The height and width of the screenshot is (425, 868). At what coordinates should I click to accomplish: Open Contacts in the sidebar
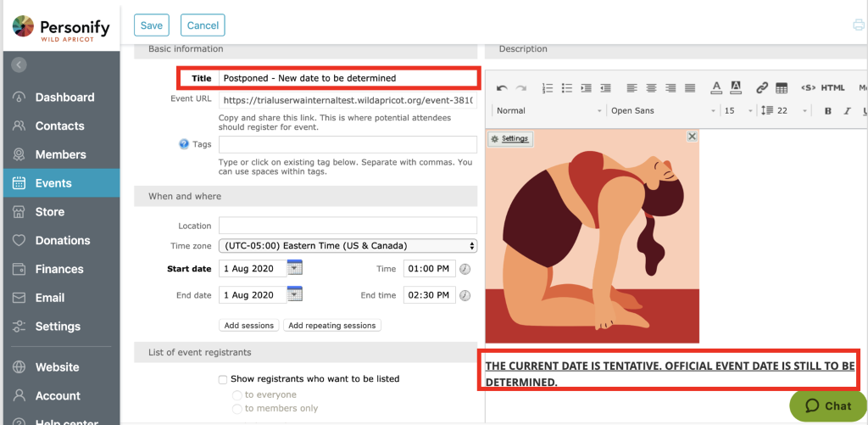(x=61, y=126)
